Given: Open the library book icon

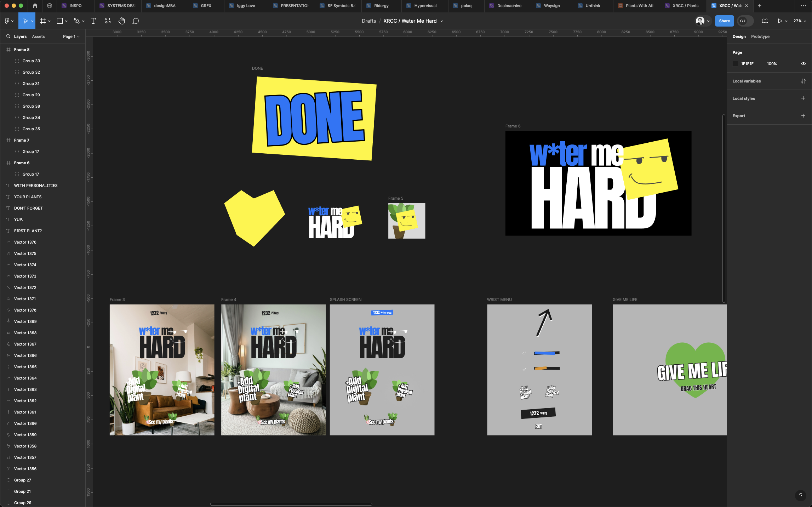Looking at the screenshot, I should [x=765, y=21].
